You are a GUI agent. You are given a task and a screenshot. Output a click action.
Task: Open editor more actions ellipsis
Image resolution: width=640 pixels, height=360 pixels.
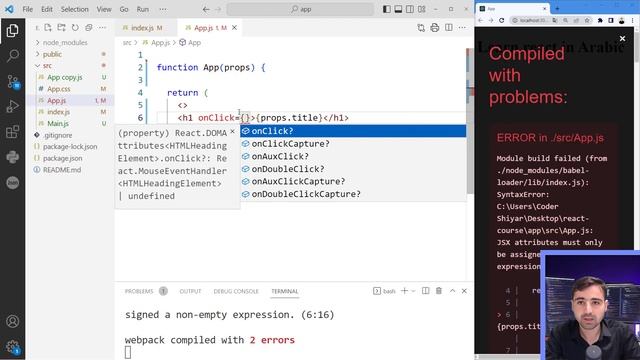pos(462,28)
